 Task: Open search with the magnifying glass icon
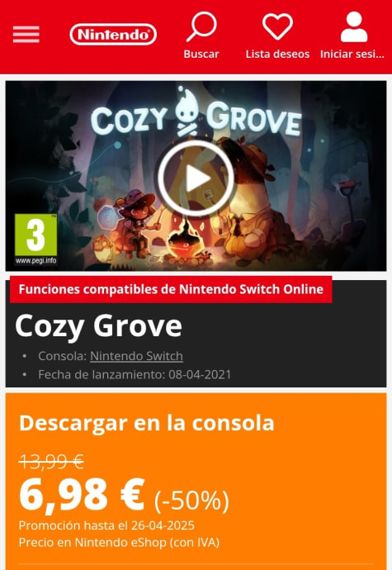pos(201,26)
